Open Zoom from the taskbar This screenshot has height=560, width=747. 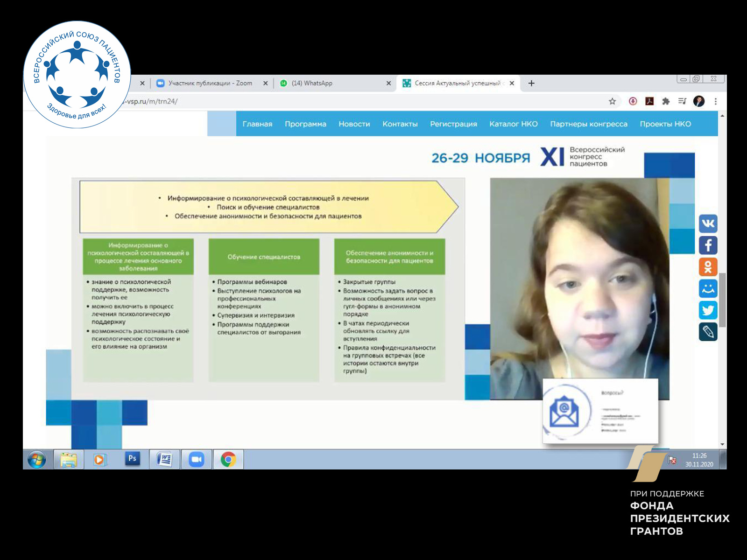point(197,459)
